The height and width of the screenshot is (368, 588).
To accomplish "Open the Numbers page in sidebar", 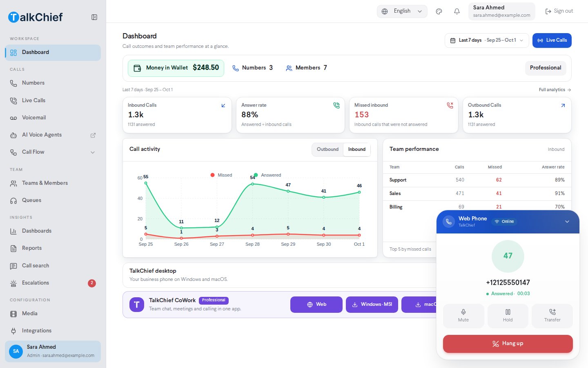I will click(53, 83).
